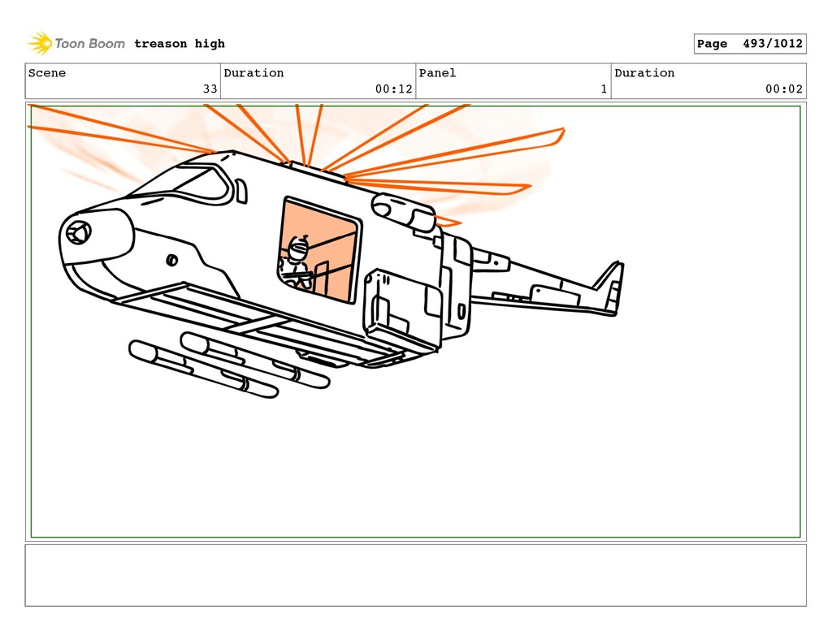Image resolution: width=832 pixels, height=644 pixels.
Task: Click the helicopter storyboard drawing
Action: pos(340,249)
